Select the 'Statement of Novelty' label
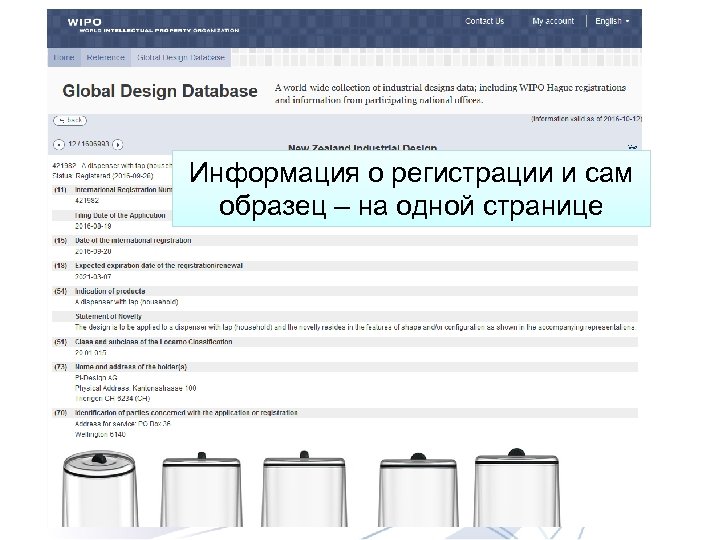720x540 pixels. tap(108, 316)
